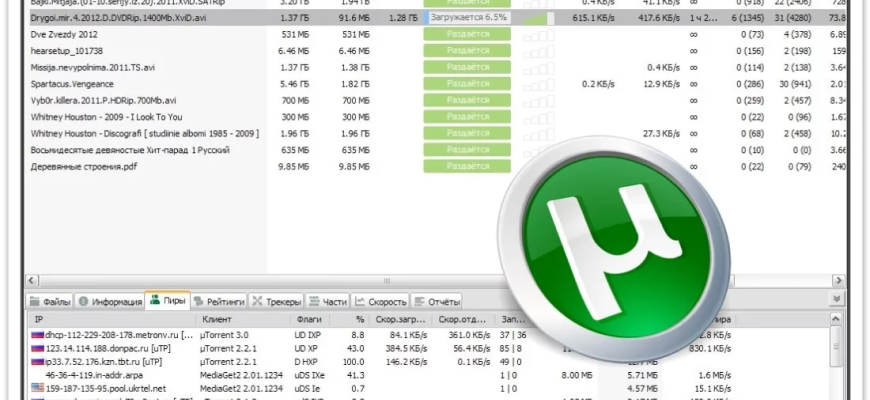Sort peers by the Клиент column header

pos(243,320)
